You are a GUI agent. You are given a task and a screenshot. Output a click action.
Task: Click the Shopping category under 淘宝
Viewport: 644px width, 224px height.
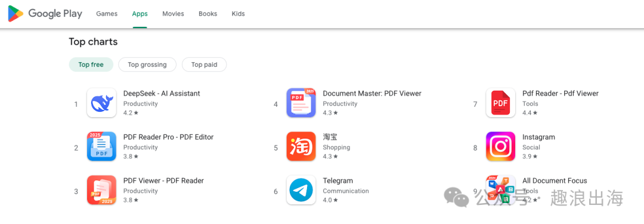pyautogui.click(x=336, y=148)
